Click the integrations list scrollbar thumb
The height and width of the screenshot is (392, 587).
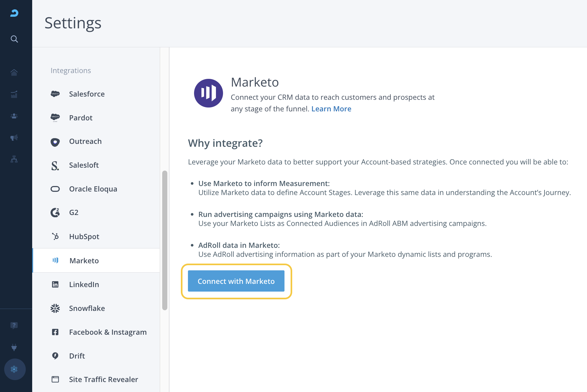165,240
